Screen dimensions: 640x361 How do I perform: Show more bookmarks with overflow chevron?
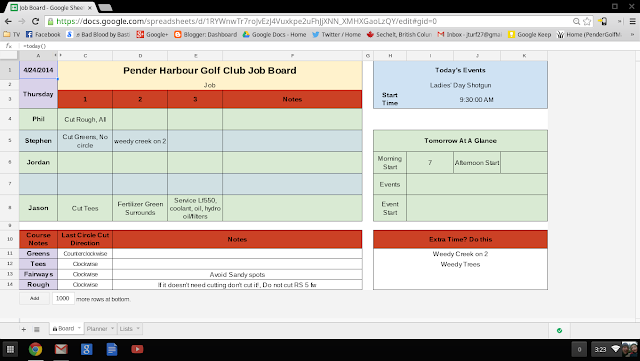[633, 34]
